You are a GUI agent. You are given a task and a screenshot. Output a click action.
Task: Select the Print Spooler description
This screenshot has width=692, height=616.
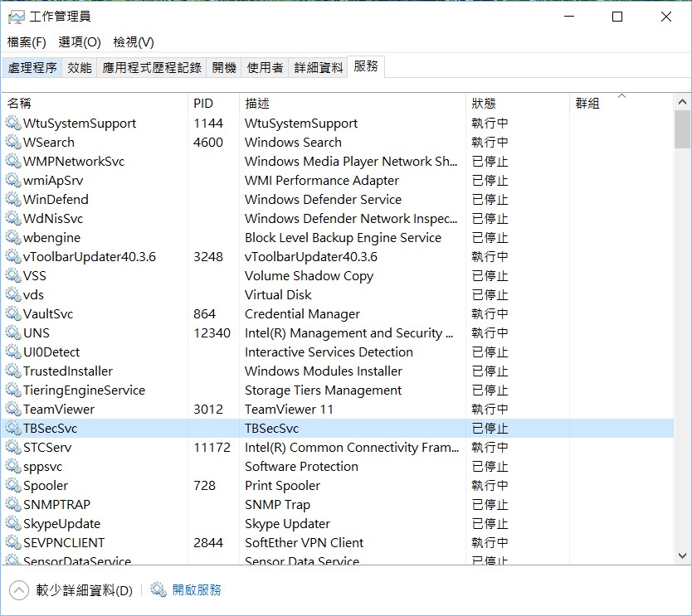click(282, 486)
